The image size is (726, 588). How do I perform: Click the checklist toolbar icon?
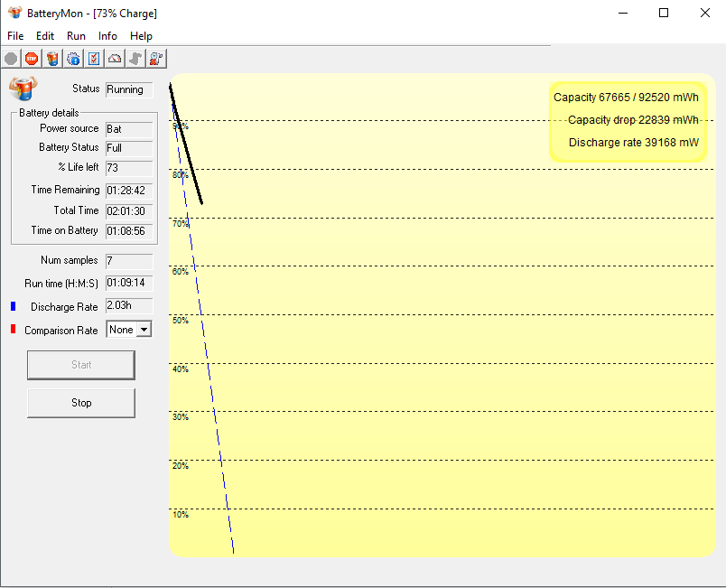pyautogui.click(x=94, y=59)
